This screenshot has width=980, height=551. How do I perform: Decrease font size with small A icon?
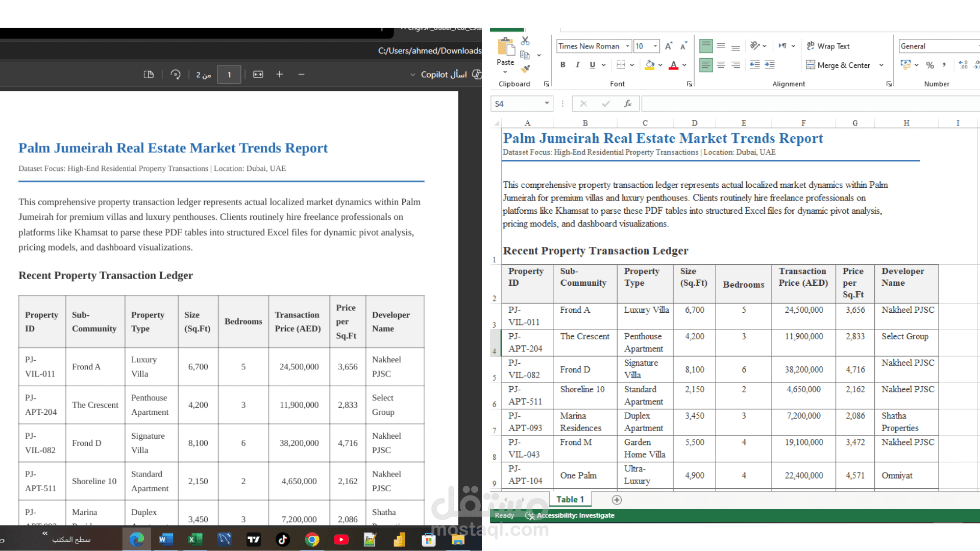coord(683,46)
